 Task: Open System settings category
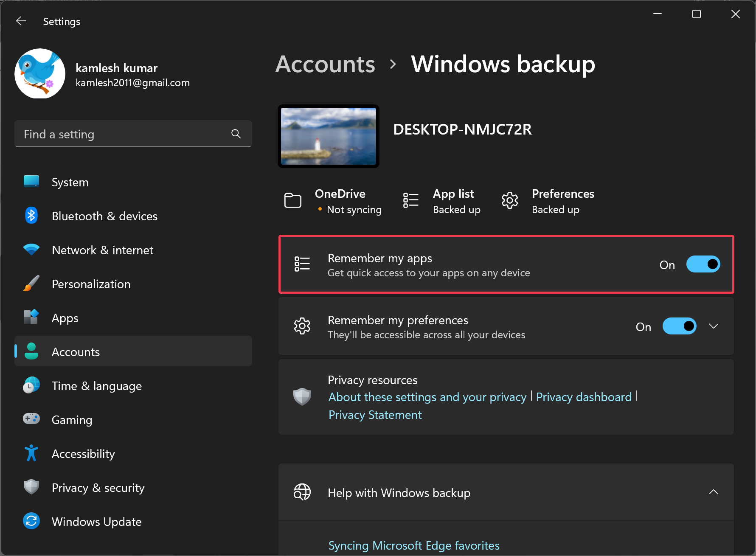click(133, 182)
